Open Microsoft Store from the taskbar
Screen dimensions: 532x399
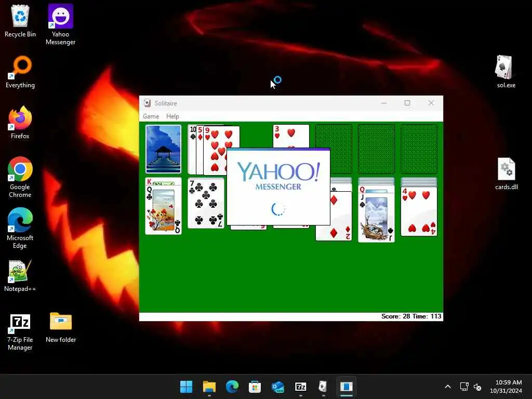[x=255, y=387]
